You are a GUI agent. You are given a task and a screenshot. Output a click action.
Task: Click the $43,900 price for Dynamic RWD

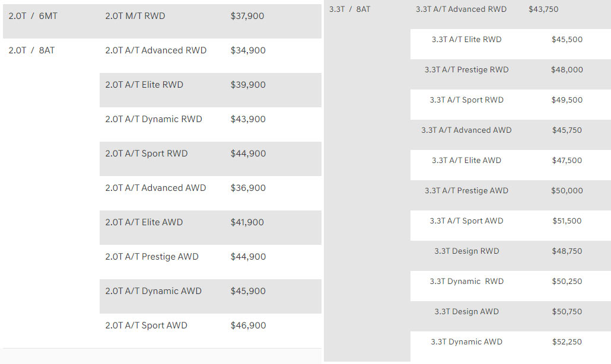(248, 119)
